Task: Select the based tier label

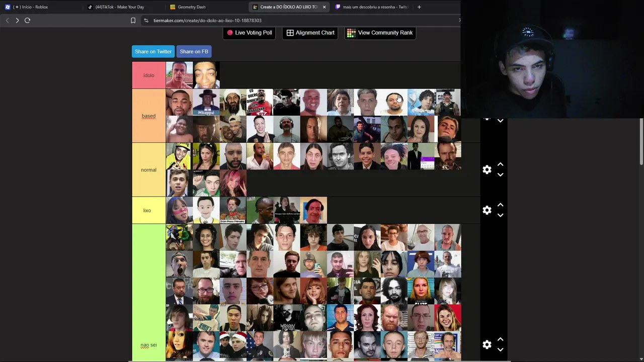Action: click(x=149, y=116)
